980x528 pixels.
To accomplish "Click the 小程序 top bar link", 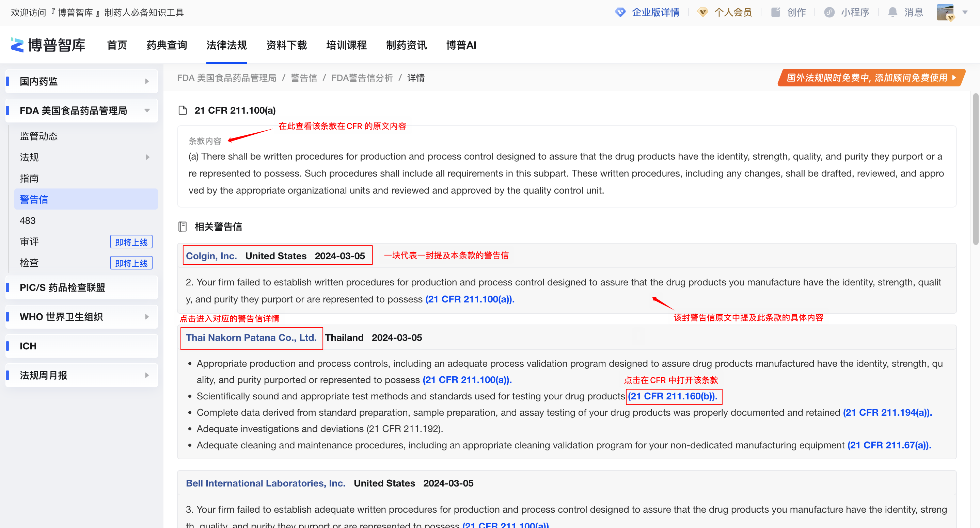I will click(x=855, y=13).
